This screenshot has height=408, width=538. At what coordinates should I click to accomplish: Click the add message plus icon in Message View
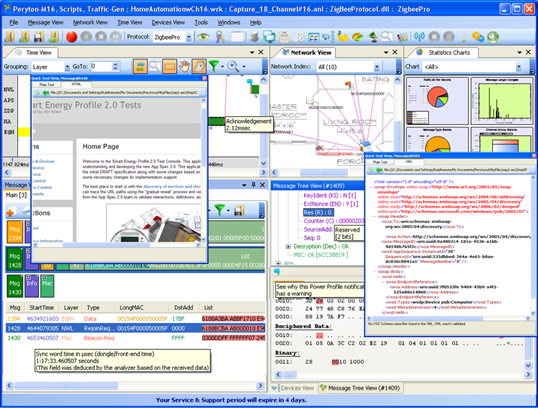tap(11, 211)
